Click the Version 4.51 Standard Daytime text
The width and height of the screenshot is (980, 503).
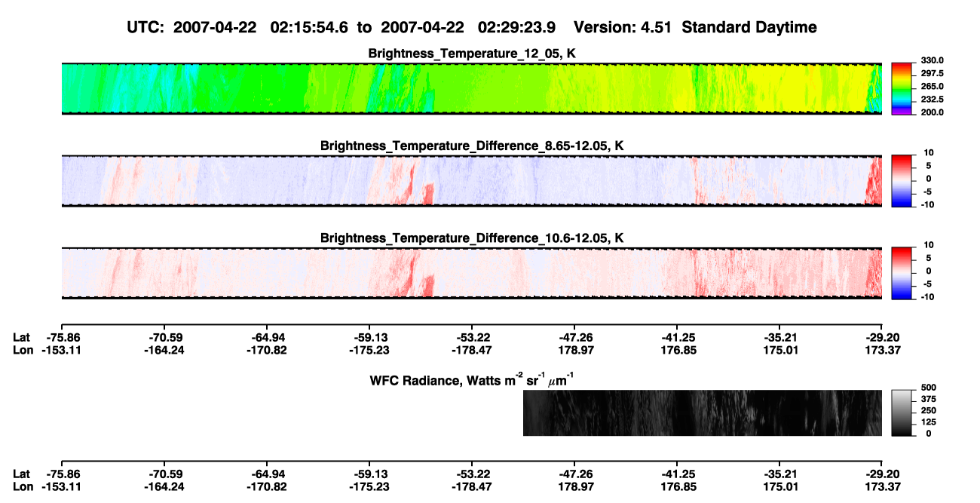tap(695, 27)
